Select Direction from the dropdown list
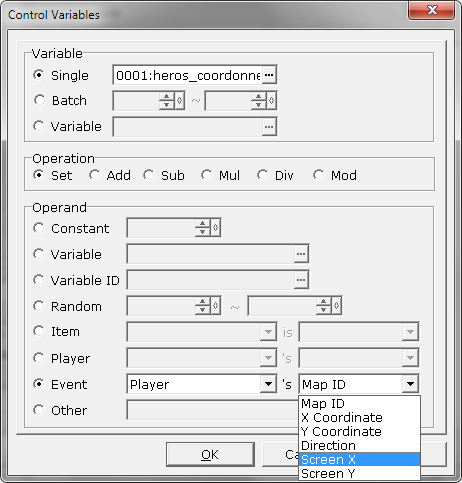 click(x=359, y=445)
